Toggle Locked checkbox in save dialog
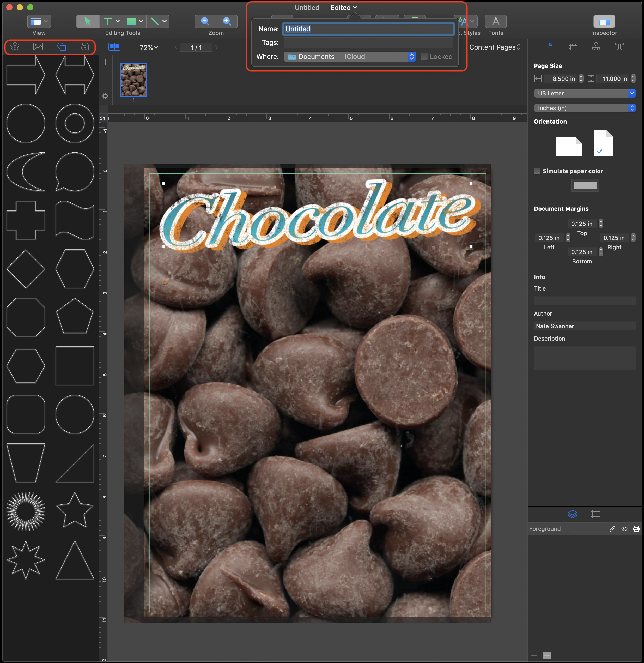The image size is (644, 663). pos(425,56)
